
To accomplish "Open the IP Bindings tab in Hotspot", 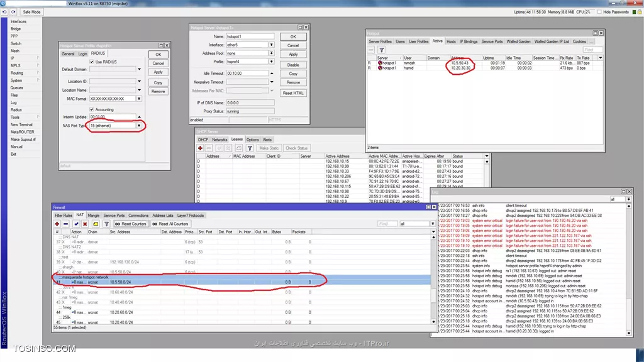I will click(468, 41).
